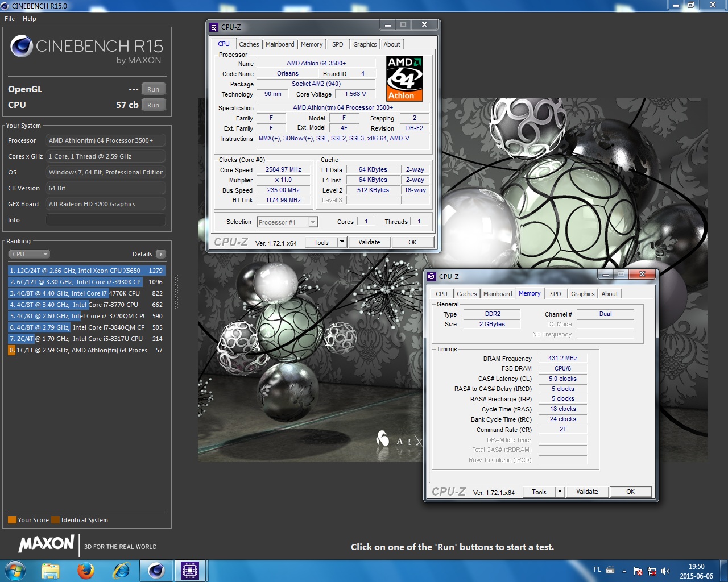
Task: Select CPU tab in Memory CPU-Z window
Action: click(441, 294)
